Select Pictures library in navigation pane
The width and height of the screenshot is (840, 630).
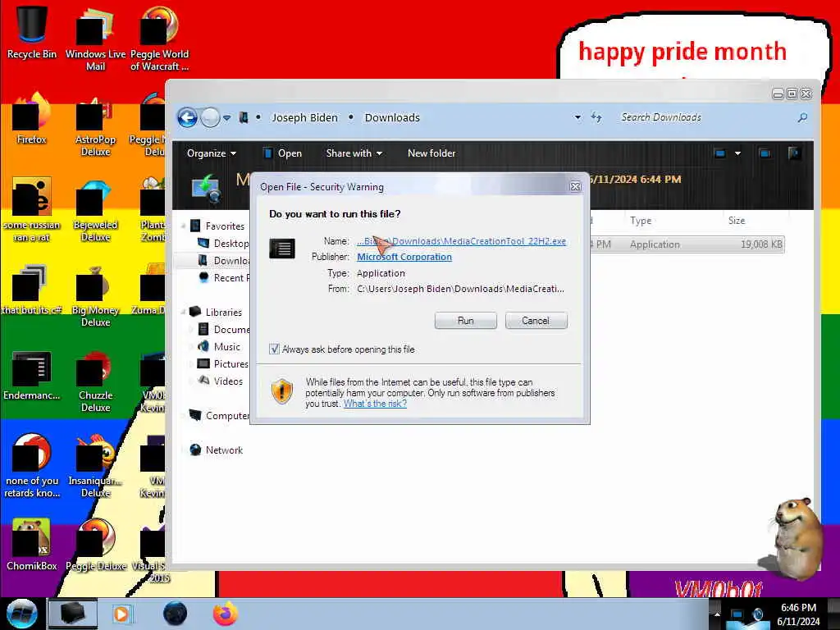click(x=223, y=363)
